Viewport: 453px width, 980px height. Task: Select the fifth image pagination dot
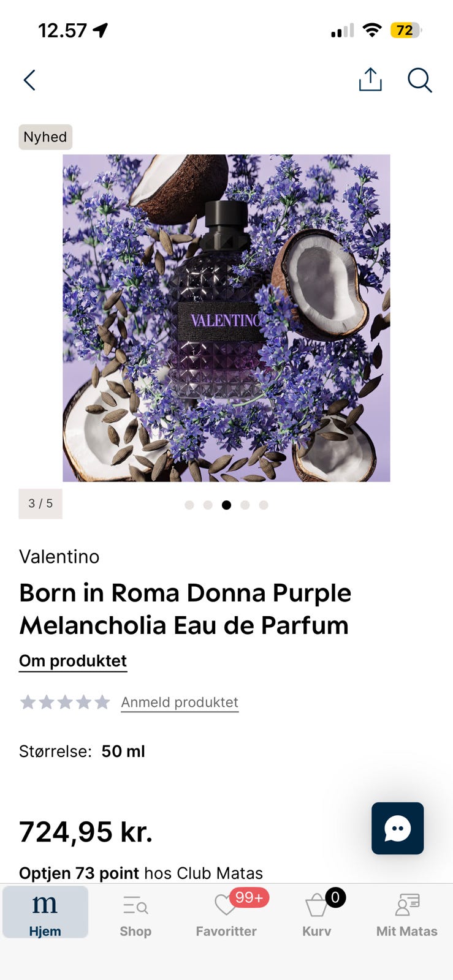point(264,505)
